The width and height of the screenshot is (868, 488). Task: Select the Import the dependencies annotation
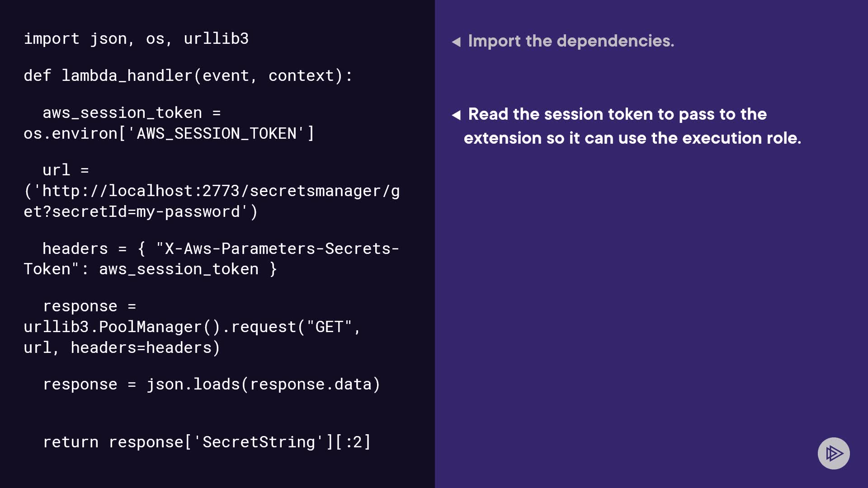pos(571,41)
